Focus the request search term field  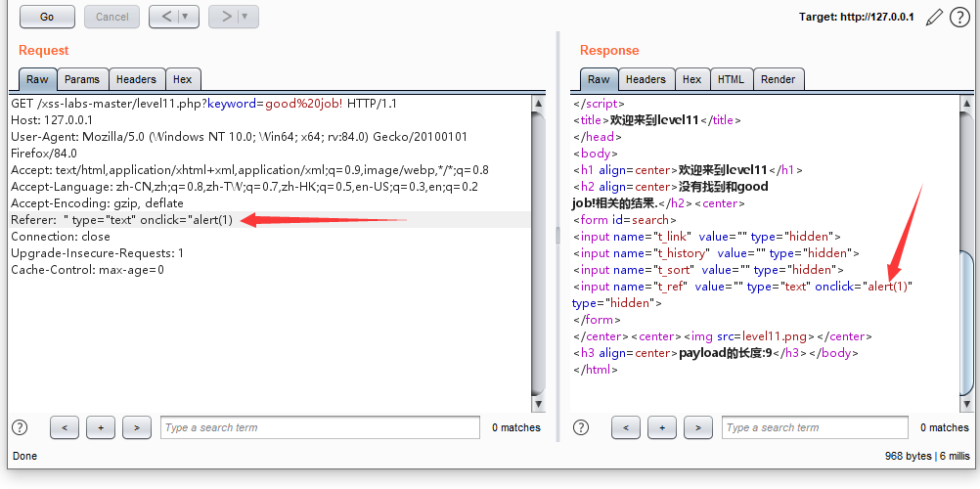pyautogui.click(x=320, y=427)
